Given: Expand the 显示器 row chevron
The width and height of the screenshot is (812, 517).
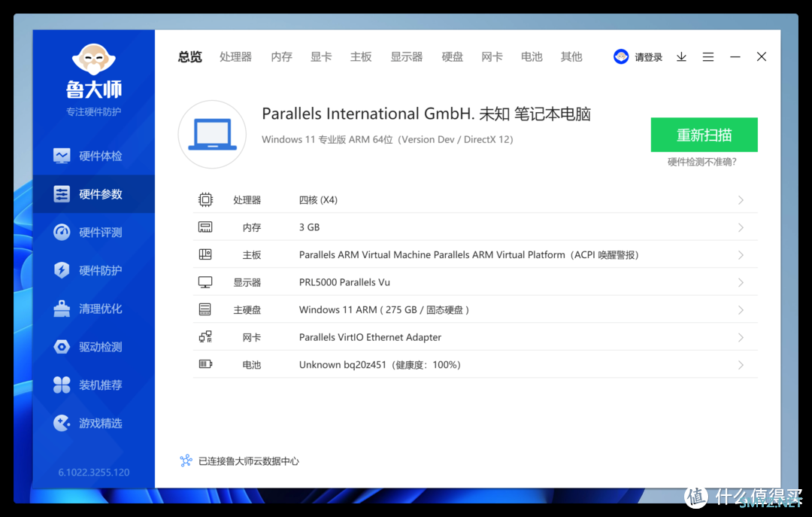Looking at the screenshot, I should 741,283.
